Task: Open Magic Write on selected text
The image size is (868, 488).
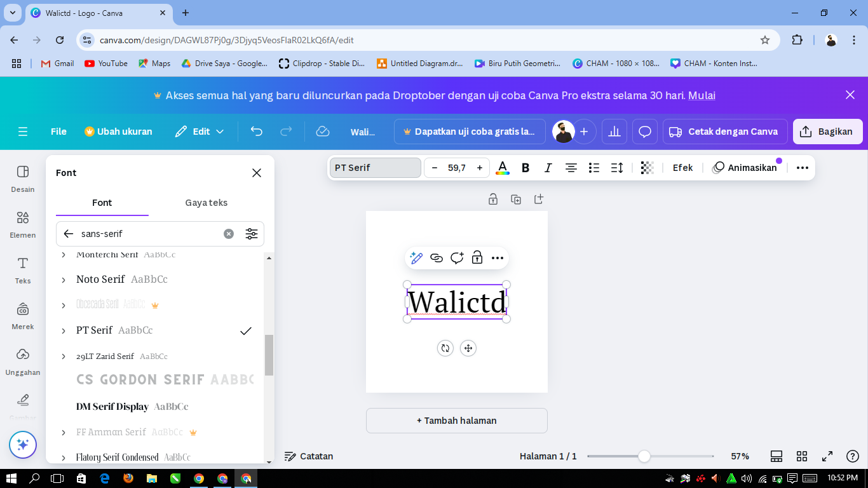Action: click(416, 258)
